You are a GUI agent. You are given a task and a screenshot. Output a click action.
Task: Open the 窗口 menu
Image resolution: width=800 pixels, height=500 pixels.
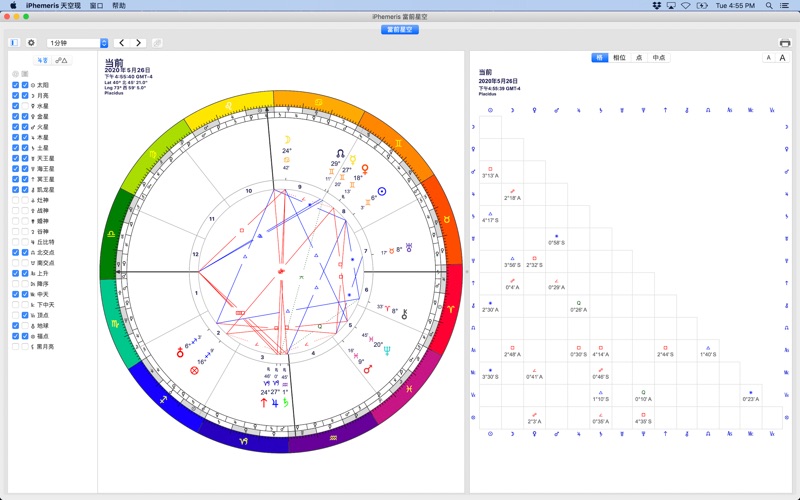[x=96, y=5]
